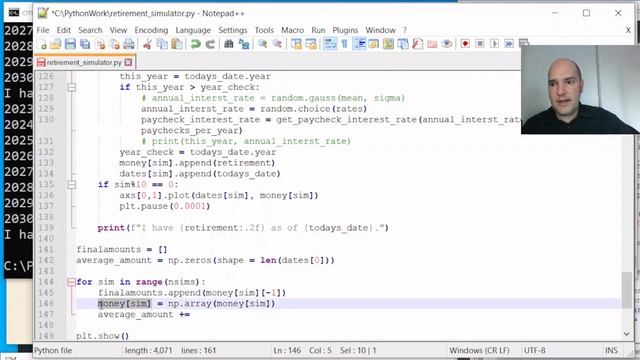This screenshot has height=360, width=640.
Task: Click line number 139 in the margin
Action: coord(46,228)
